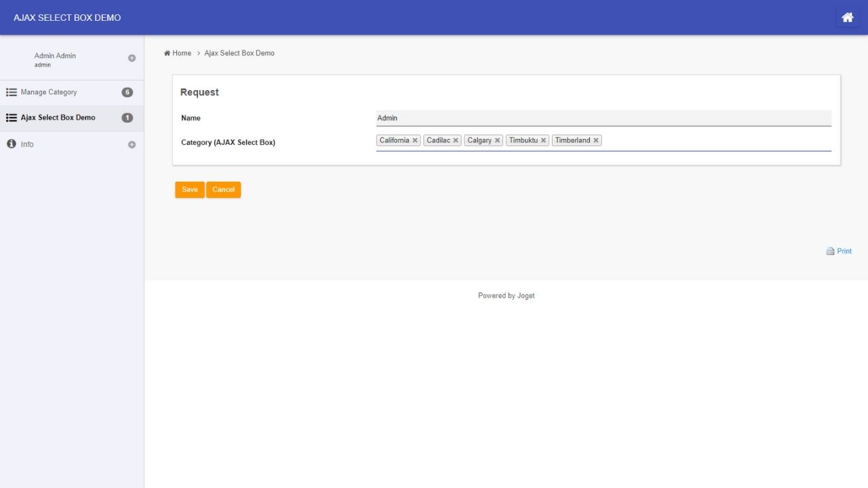The width and height of the screenshot is (868, 488).
Task: Open Ajax Select Box Demo in the sidebar
Action: pos(72,118)
